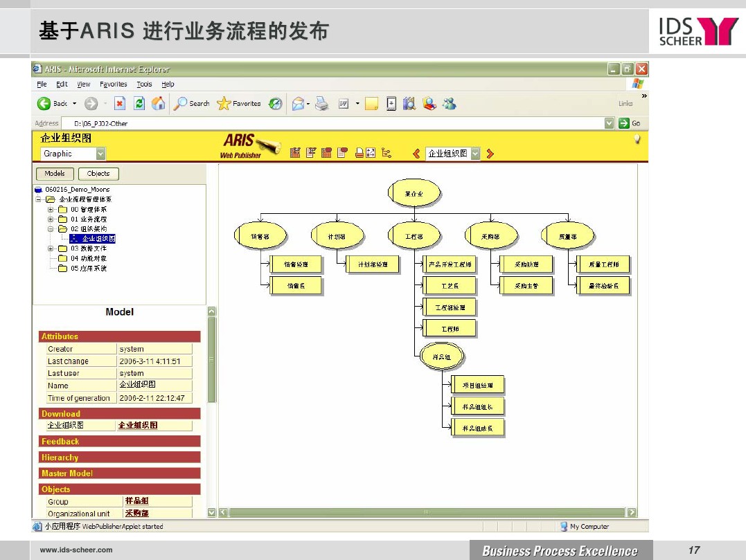
Task: Click the ARIS hierarchy tree icon
Action: (387, 153)
